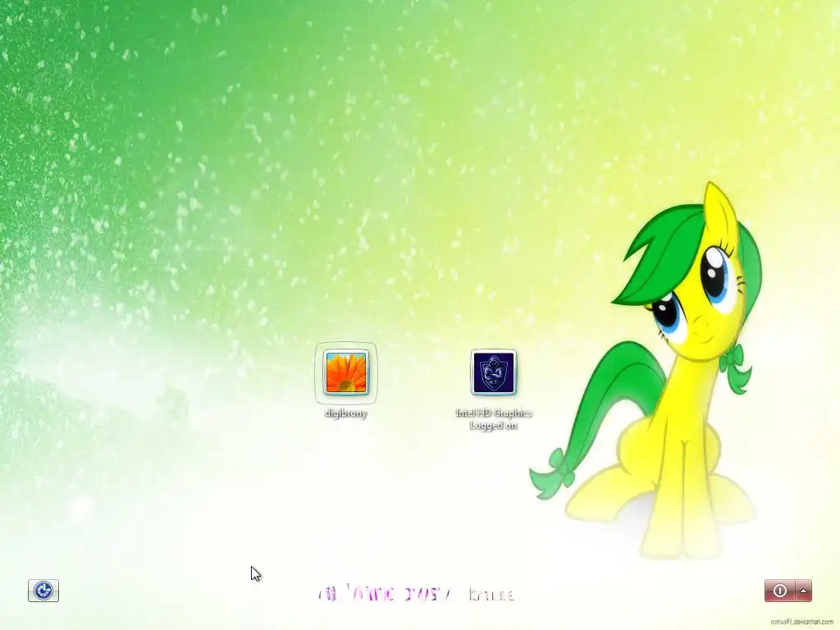Expand the shutdown options arrow
The image size is (840, 630).
pos(804,591)
